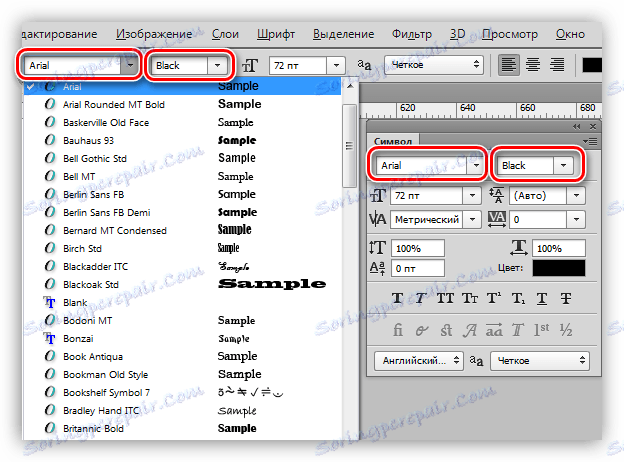The width and height of the screenshot is (624, 462).
Task: Toggle Subscript style
Action: (x=518, y=298)
